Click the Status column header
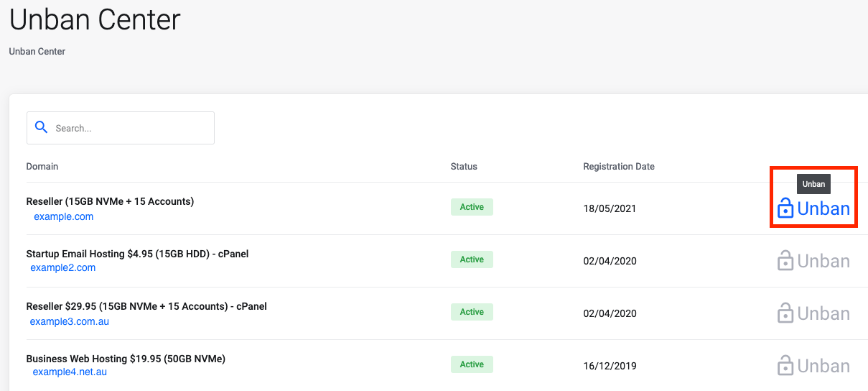This screenshot has width=868, height=391. click(x=464, y=166)
